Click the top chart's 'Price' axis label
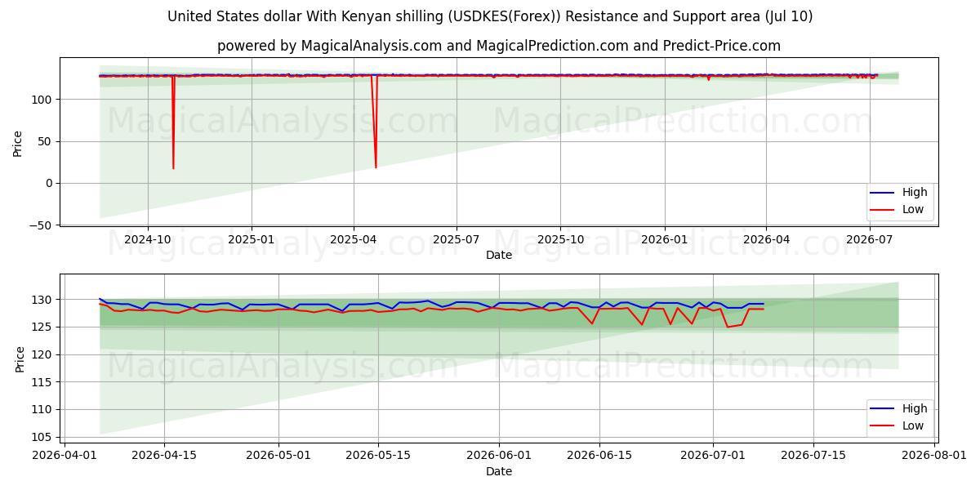Image resolution: width=980 pixels, height=490 pixels. click(x=18, y=142)
